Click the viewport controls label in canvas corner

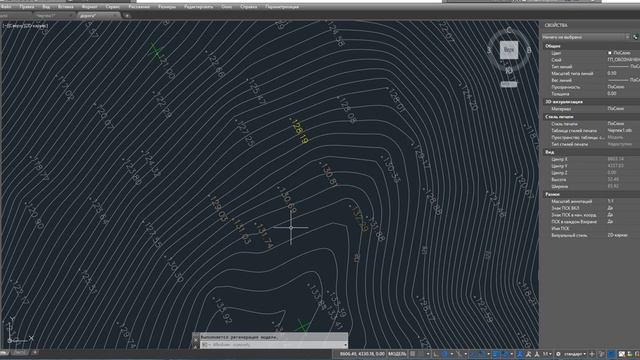tap(25, 26)
